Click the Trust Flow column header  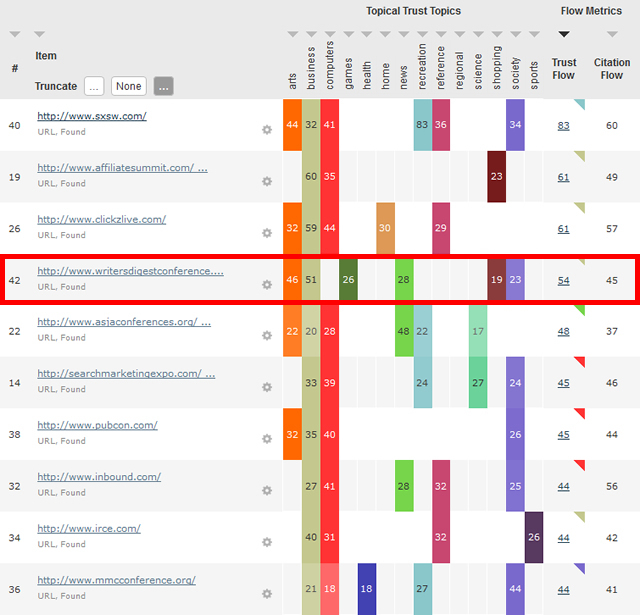[564, 69]
